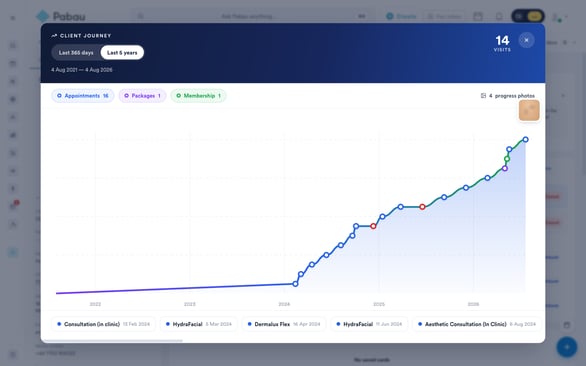This screenshot has width=586, height=366.
Task: Click the Pabau logo in the background
Action: (x=61, y=16)
